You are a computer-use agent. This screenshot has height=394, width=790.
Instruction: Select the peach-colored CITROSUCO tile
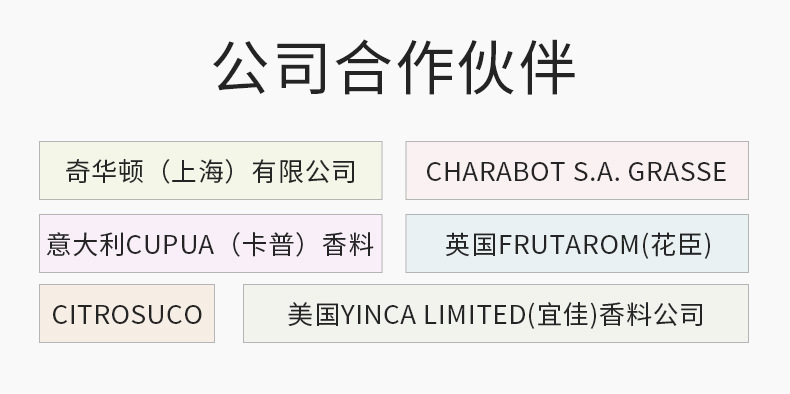click(x=127, y=313)
